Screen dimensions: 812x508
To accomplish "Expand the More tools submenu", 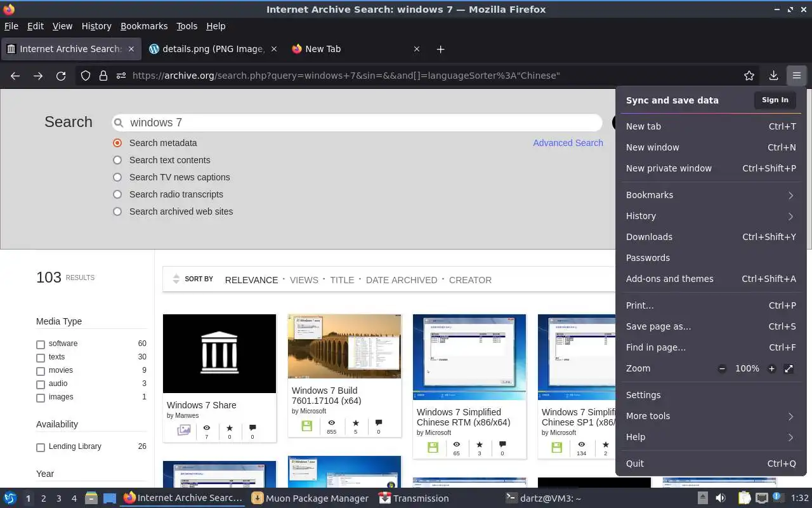I will (710, 416).
